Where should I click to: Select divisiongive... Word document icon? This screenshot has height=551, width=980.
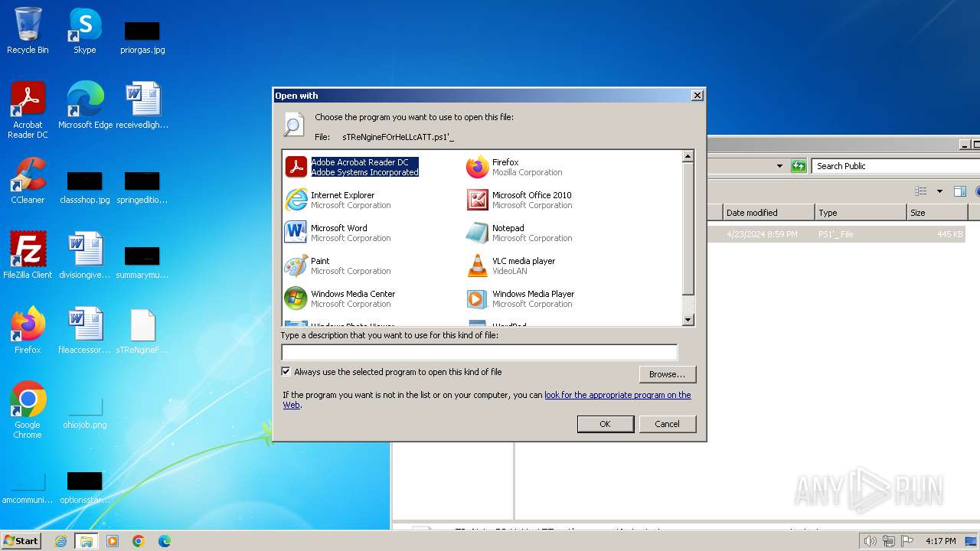pyautogui.click(x=85, y=256)
